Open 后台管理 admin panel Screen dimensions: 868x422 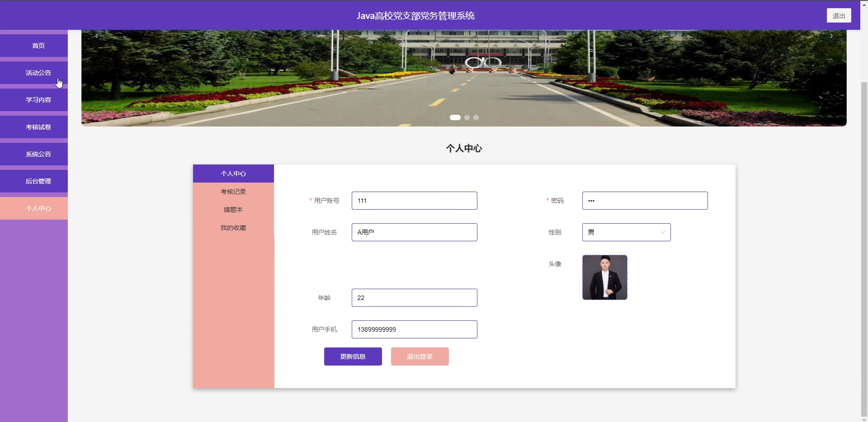tap(34, 181)
